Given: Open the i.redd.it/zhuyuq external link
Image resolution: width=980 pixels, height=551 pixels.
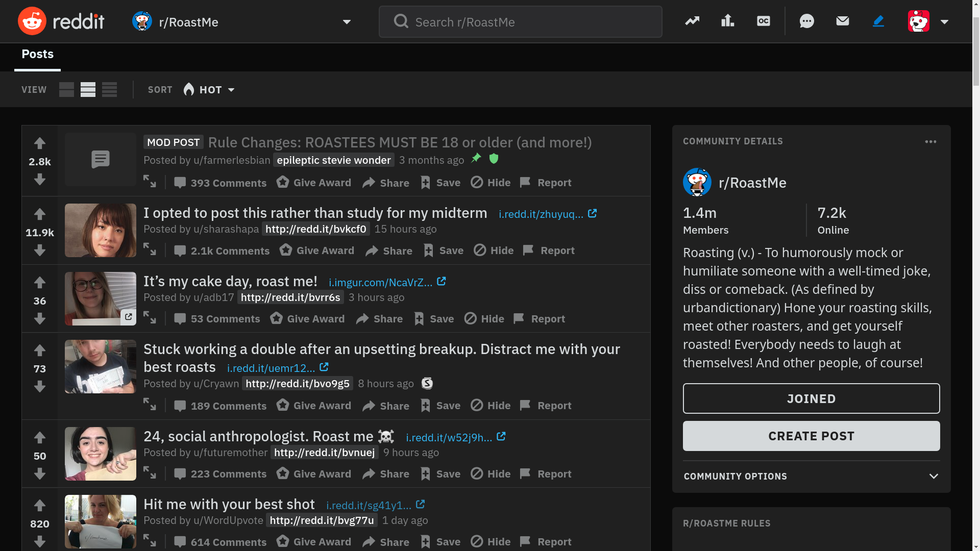Looking at the screenshot, I should click(x=547, y=214).
